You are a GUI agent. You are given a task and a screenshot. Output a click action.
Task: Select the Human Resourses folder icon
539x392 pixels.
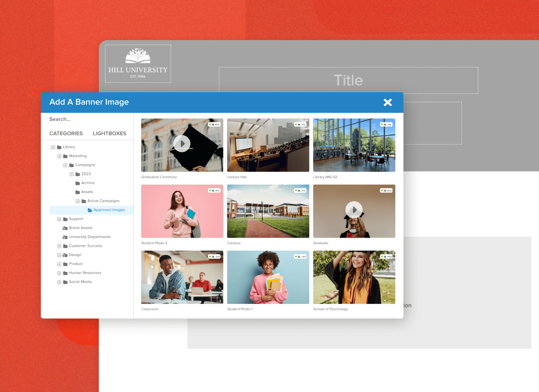pyautogui.click(x=65, y=273)
